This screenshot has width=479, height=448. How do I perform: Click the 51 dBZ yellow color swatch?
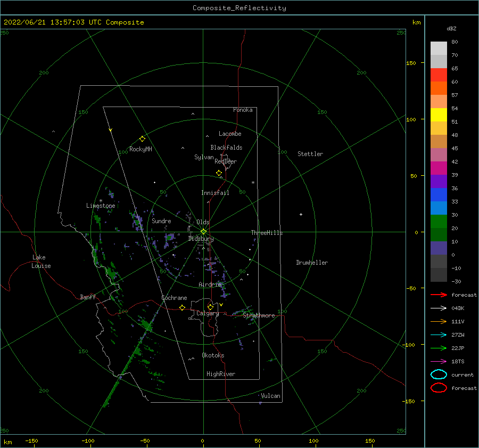[439, 115]
